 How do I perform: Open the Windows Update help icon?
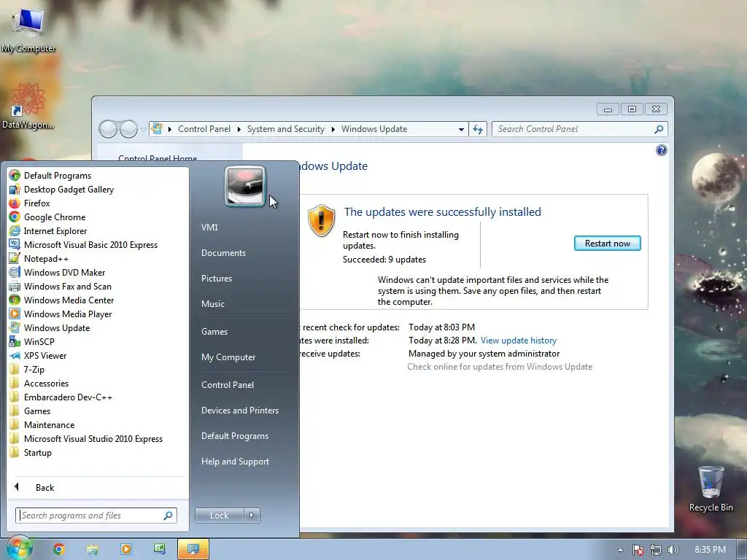pyautogui.click(x=661, y=150)
